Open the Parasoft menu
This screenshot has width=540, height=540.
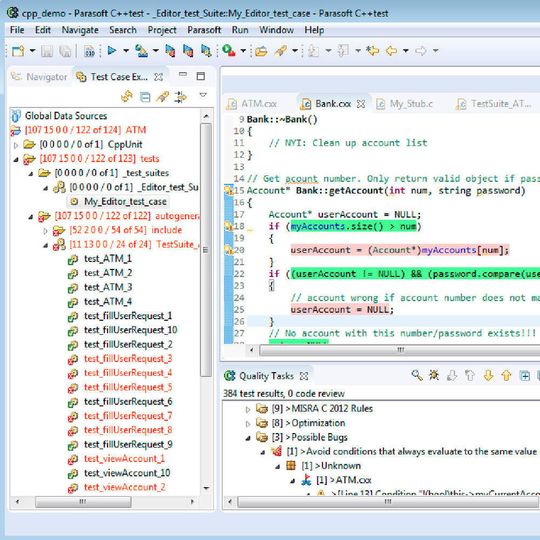pos(204,30)
